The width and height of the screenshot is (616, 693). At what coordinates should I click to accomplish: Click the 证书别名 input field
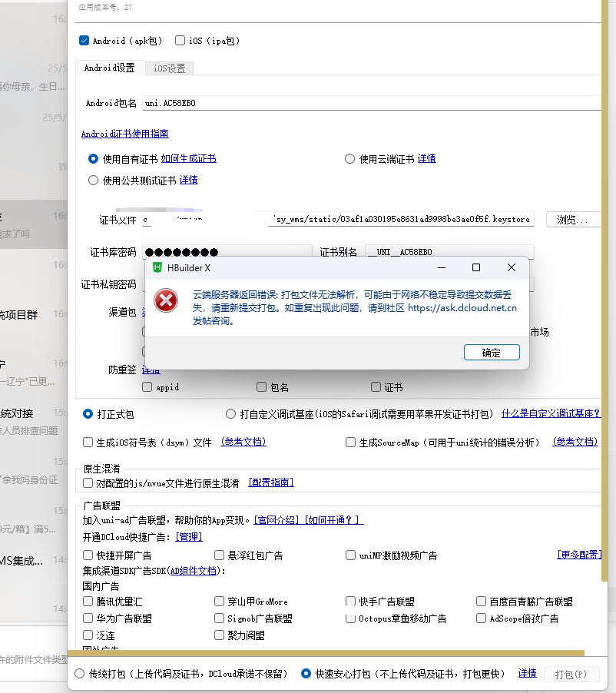click(449, 252)
